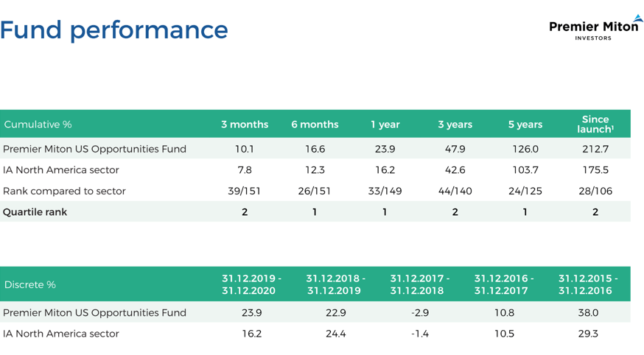The width and height of the screenshot is (644, 355).
Task: Select the Rank compared to sector row label
Action: tap(64, 191)
